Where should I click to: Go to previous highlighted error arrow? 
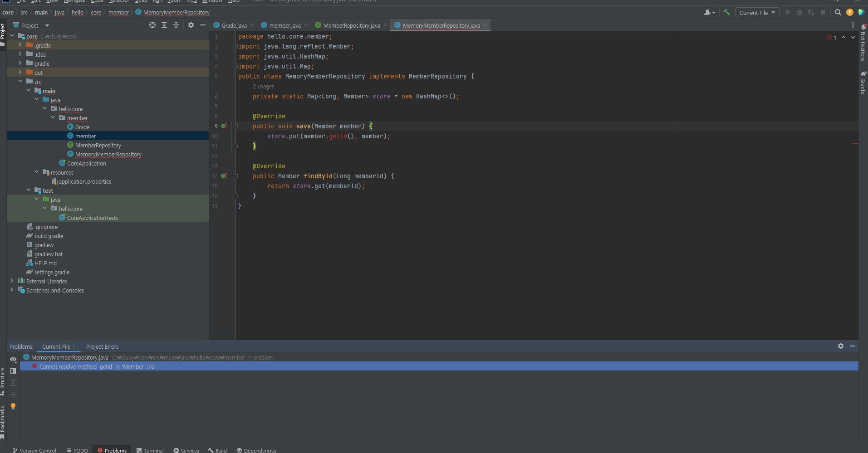point(843,38)
